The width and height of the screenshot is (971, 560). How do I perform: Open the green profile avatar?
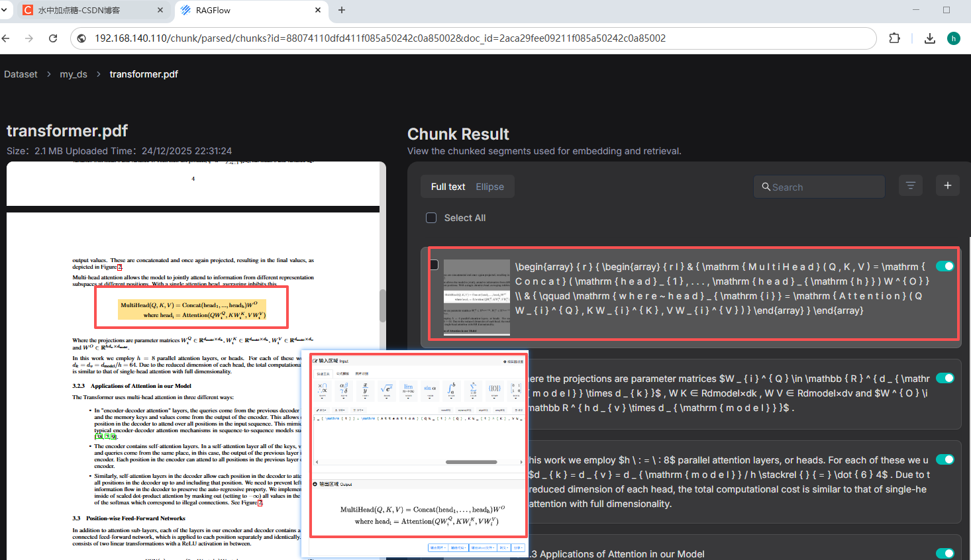954,38
